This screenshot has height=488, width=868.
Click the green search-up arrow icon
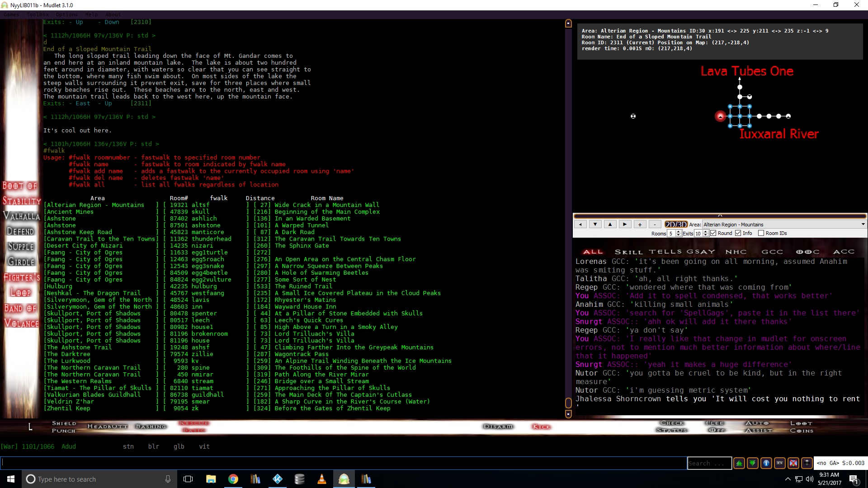coord(739,463)
